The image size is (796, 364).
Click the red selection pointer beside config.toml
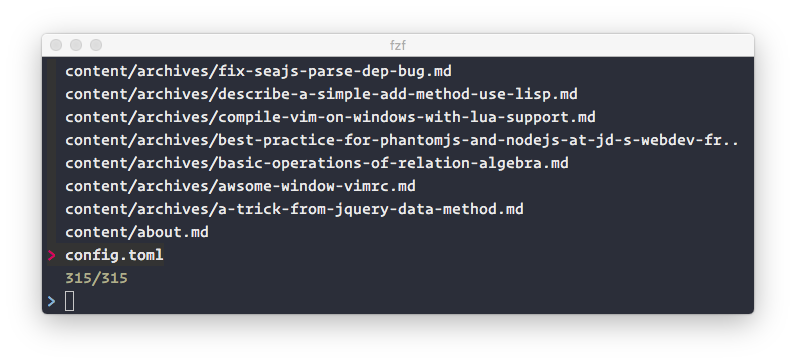click(51, 255)
